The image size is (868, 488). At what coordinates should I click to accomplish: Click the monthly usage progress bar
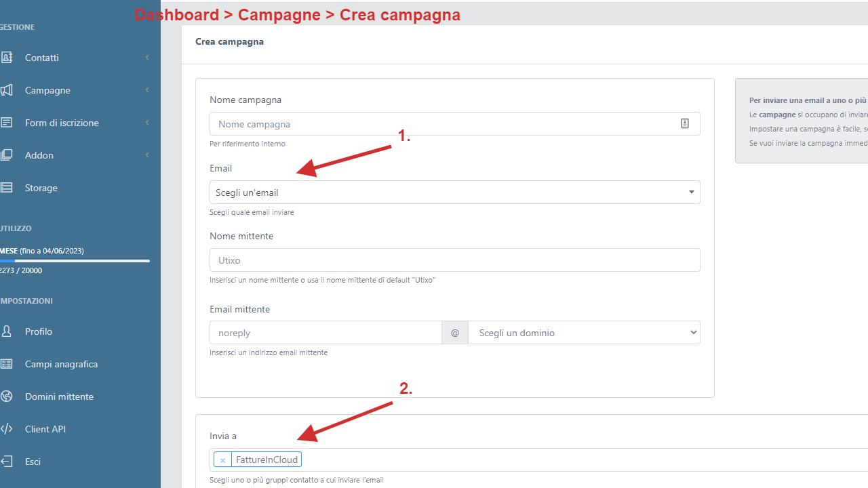(x=75, y=261)
